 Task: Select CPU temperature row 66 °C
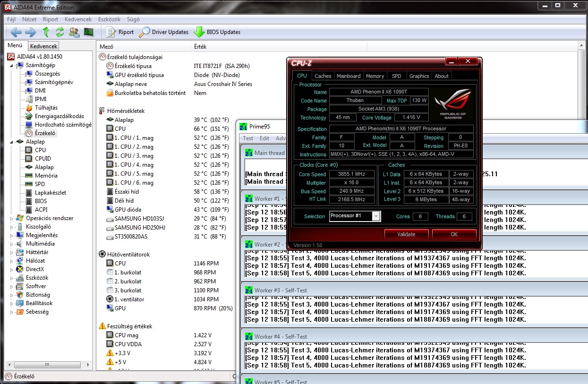(168, 128)
